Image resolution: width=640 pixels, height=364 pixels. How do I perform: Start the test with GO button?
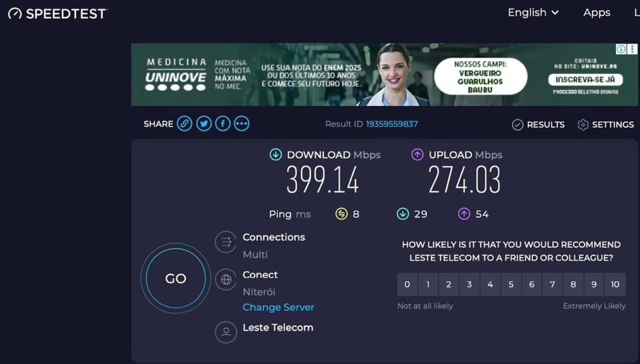176,278
